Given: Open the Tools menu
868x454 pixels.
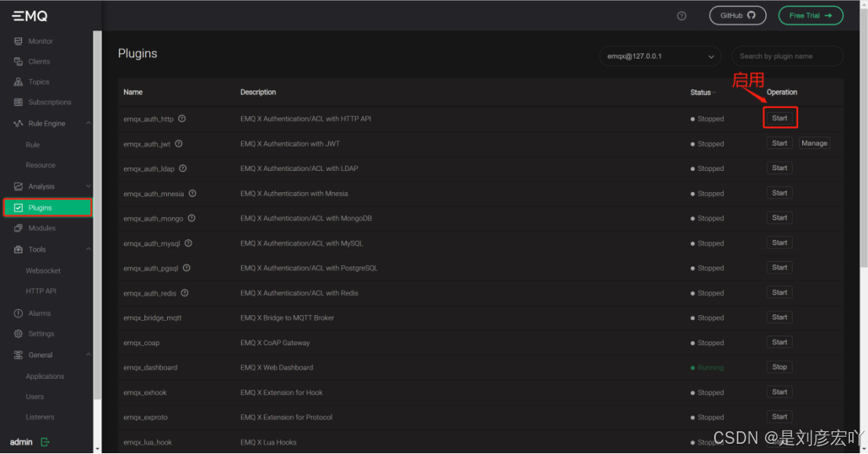Looking at the screenshot, I should (x=37, y=249).
